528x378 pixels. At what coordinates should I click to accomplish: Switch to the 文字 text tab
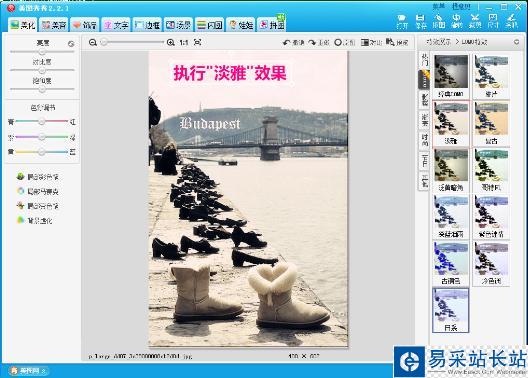[x=116, y=25]
